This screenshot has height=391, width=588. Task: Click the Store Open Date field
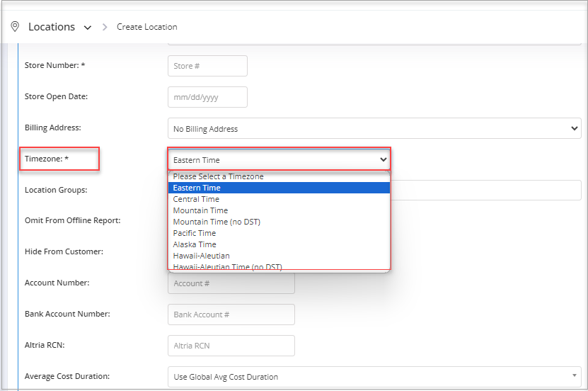tap(207, 97)
